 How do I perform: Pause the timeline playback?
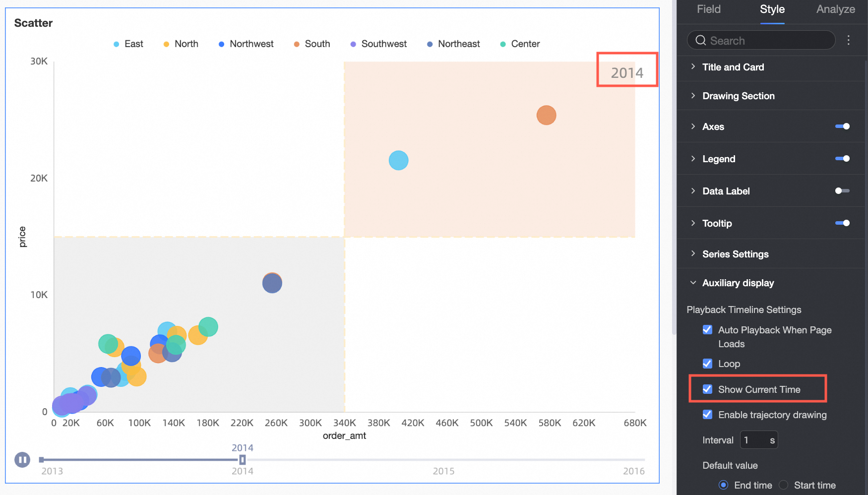[x=22, y=460]
